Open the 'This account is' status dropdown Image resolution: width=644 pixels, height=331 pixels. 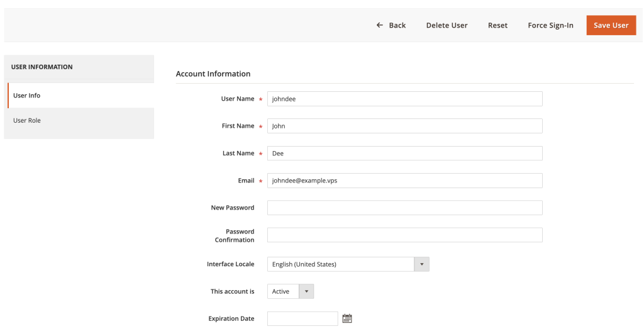tap(290, 291)
